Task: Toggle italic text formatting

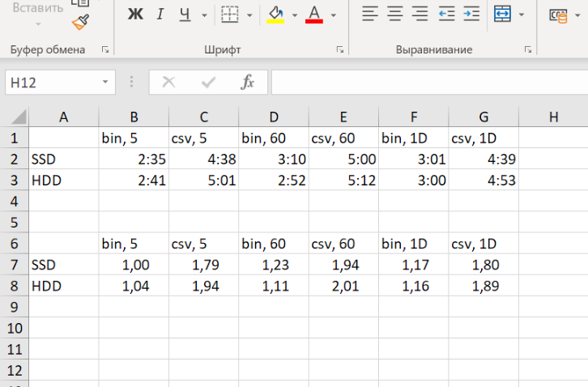Action: pos(160,14)
